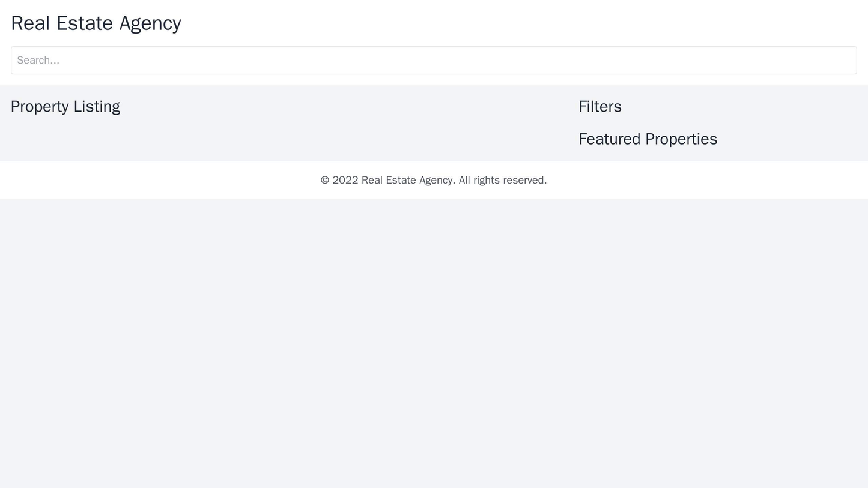Screen dimensions: 868x488
Task: Select the Property Listing heading
Action: click(65, 107)
